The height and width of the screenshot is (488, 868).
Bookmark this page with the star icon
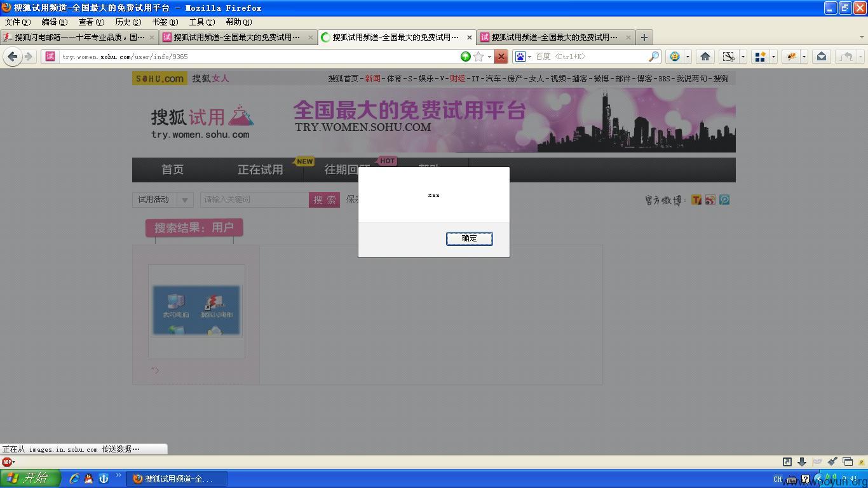478,57
